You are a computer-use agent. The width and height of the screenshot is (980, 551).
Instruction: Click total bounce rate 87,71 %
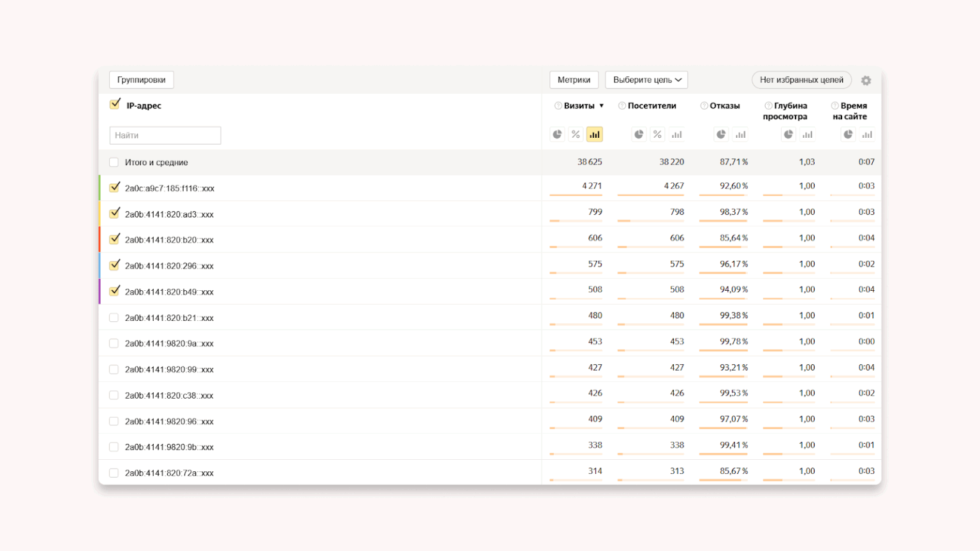pos(734,162)
